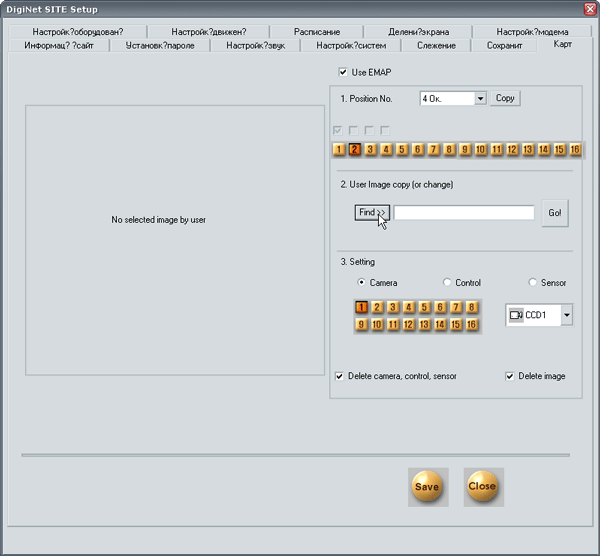Open the Настройк?модема tab
This screenshot has height=556, width=600.
pyautogui.click(x=532, y=32)
